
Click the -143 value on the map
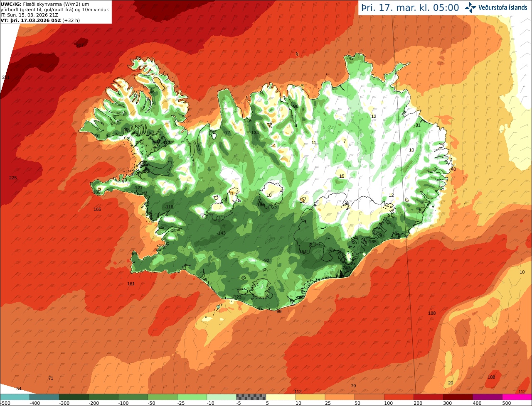(x=221, y=233)
